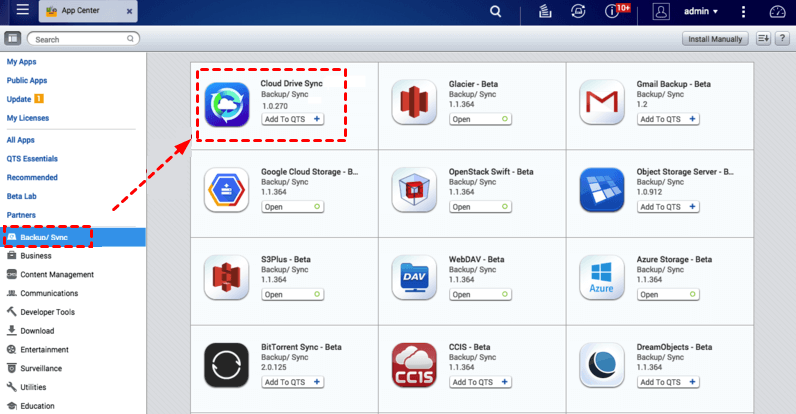Viewport: 796px width, 414px height.
Task: Click the Cloud Drive Sync app icon
Action: point(226,105)
